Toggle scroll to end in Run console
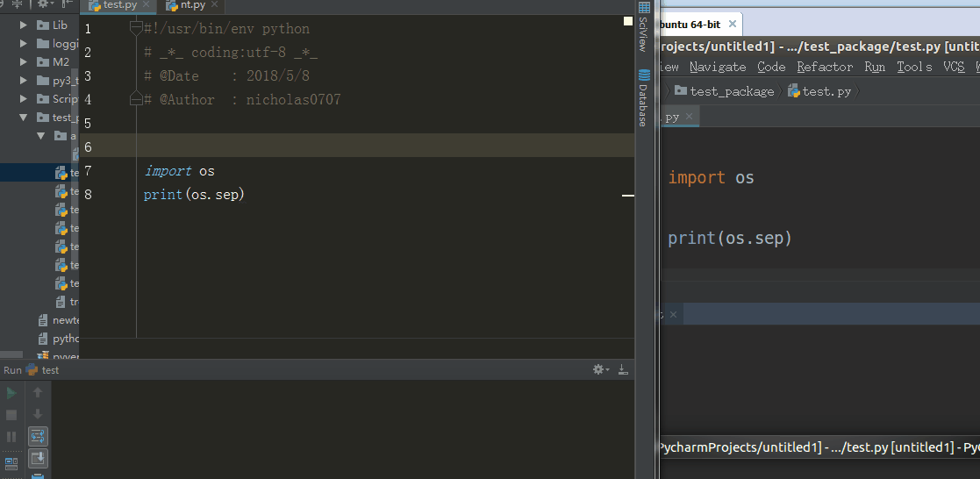Viewport: 980px width, 479px height. [38, 458]
